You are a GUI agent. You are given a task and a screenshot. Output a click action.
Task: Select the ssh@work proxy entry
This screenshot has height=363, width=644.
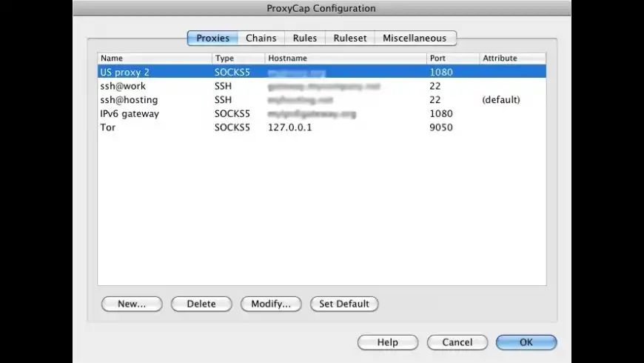tap(321, 86)
